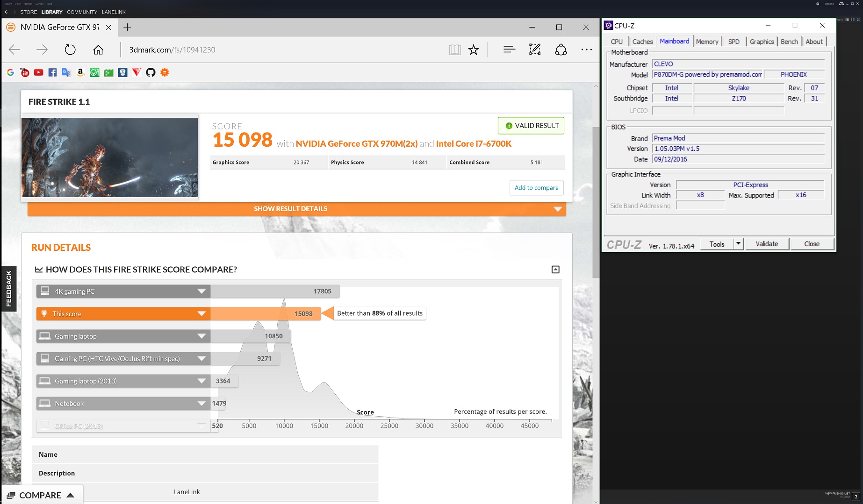863x504 pixels.
Task: Click the browser page vertical scrollbar
Action: (596, 202)
